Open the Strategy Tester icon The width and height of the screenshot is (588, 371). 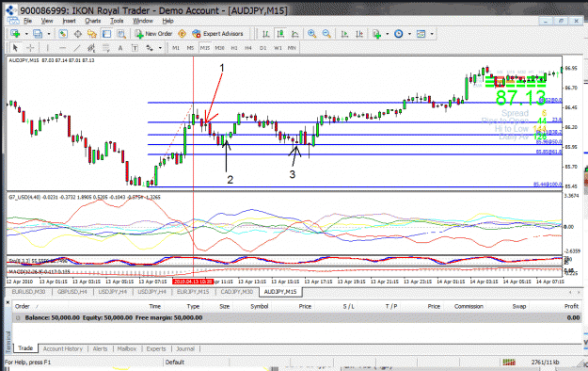click(121, 34)
